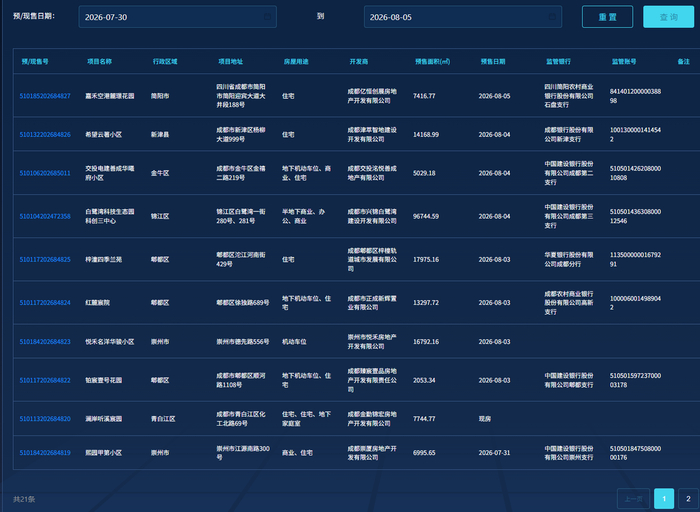Screen dimensions: 700x512
Task: Click address cell 郫都区徐独路689号
Action: (243, 303)
